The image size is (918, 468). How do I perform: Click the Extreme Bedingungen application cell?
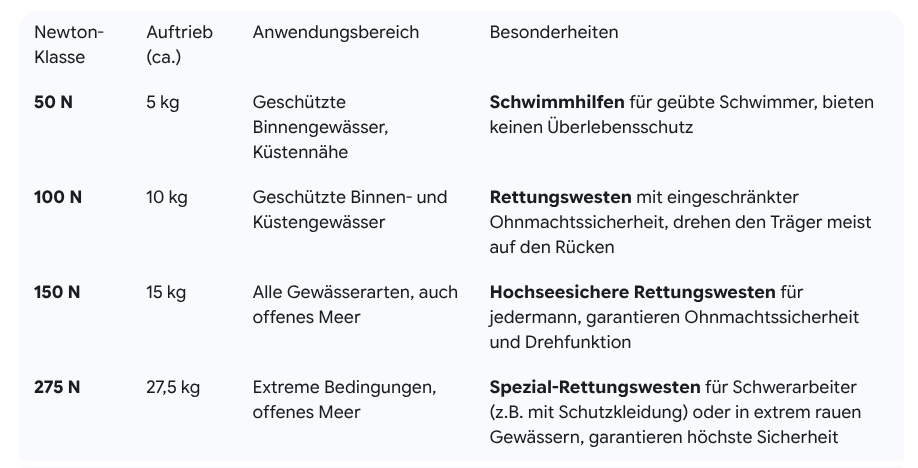tap(343, 399)
